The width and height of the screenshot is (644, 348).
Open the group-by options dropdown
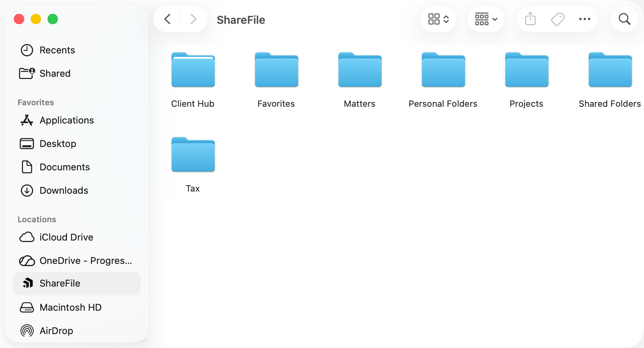pos(486,19)
